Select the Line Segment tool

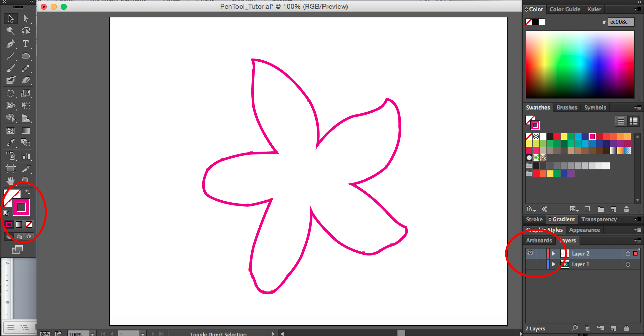[x=10, y=56]
